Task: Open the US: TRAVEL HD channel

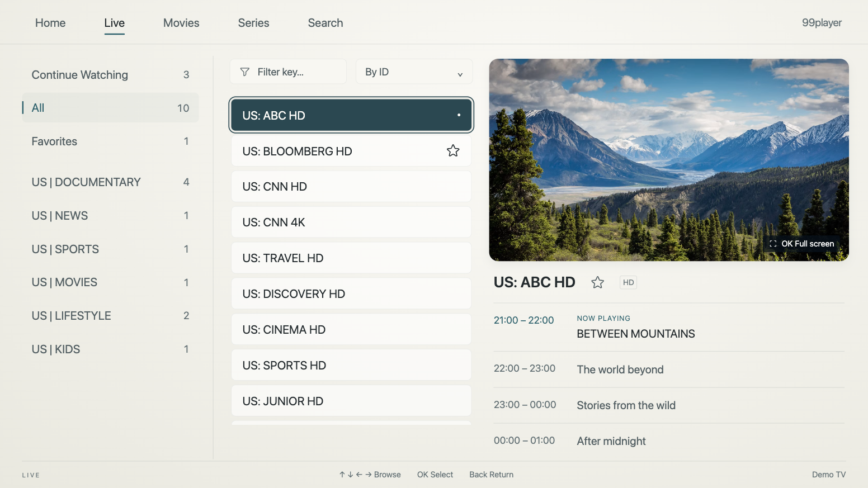Action: 351,258
